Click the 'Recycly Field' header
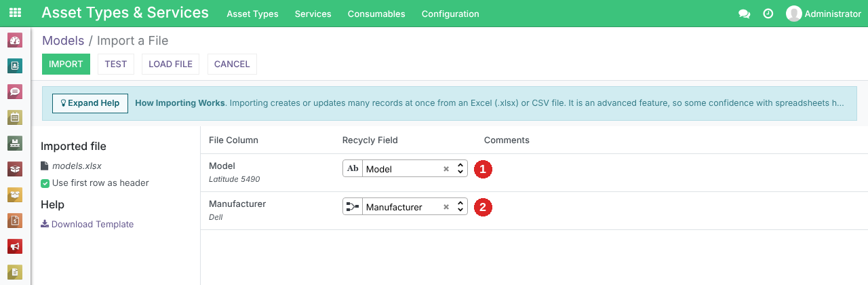Image resolution: width=868 pixels, height=285 pixels. (x=370, y=140)
